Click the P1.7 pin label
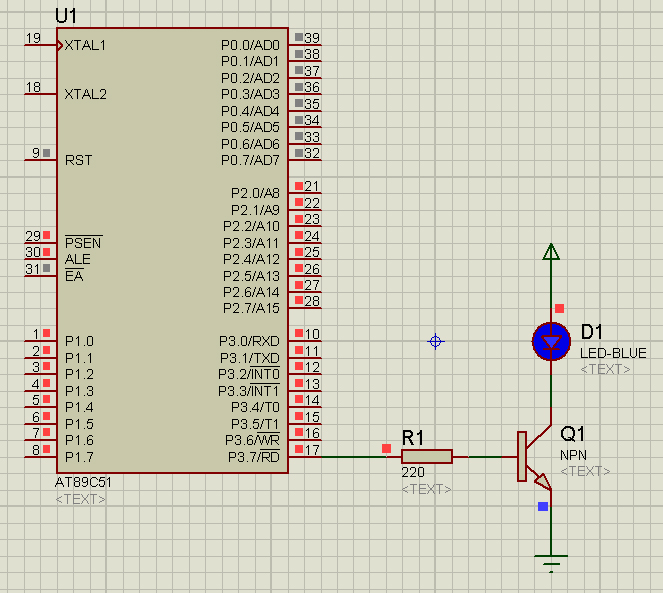The image size is (663, 593). click(x=79, y=457)
